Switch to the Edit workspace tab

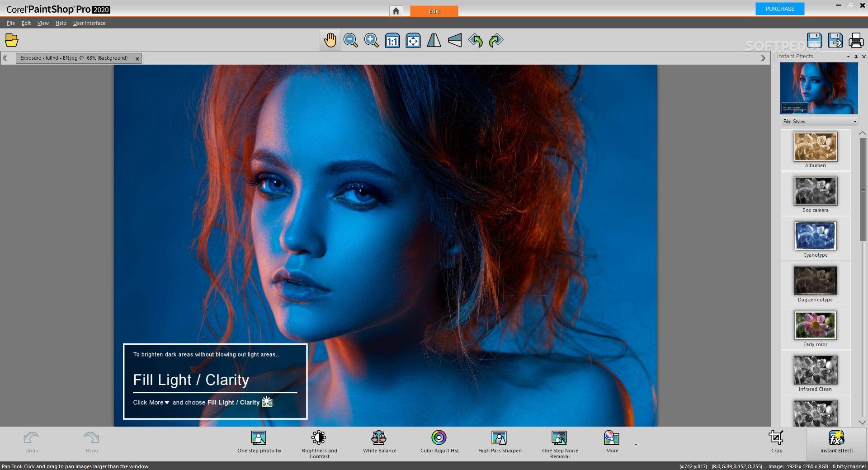(x=434, y=11)
